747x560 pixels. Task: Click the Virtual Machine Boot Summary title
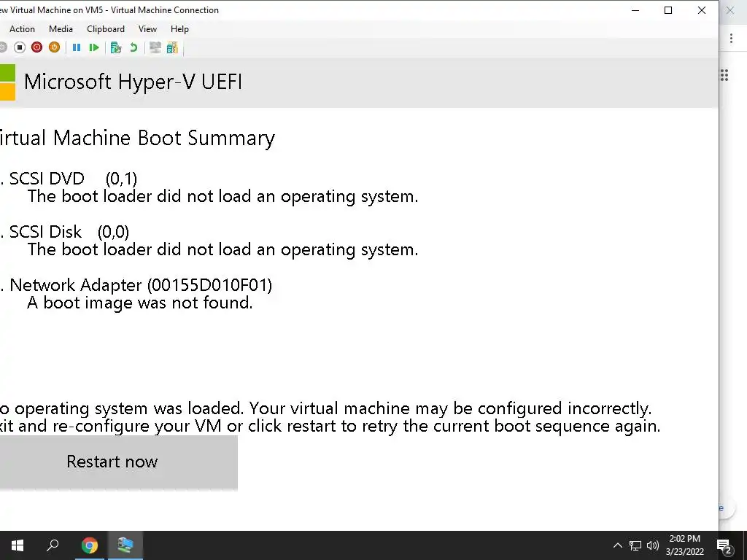pos(137,138)
